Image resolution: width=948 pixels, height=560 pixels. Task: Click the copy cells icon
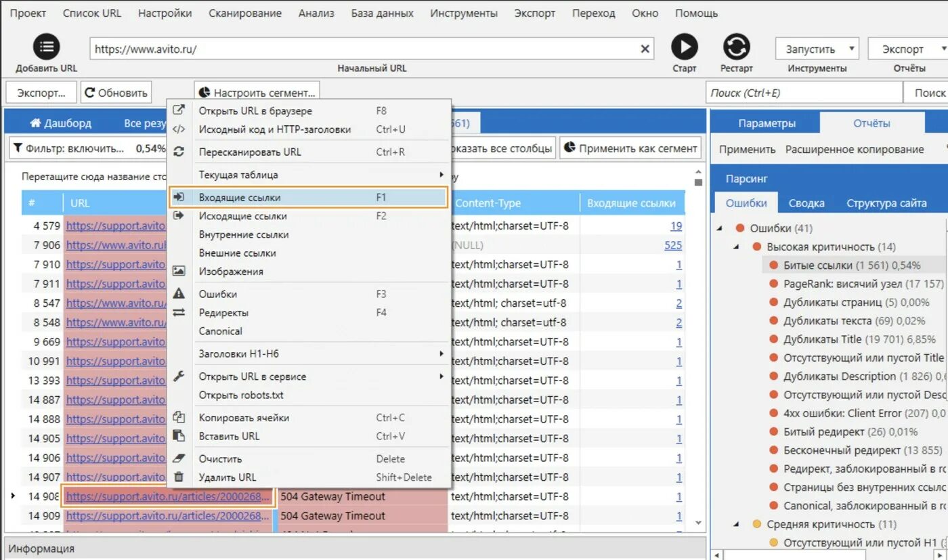(179, 418)
